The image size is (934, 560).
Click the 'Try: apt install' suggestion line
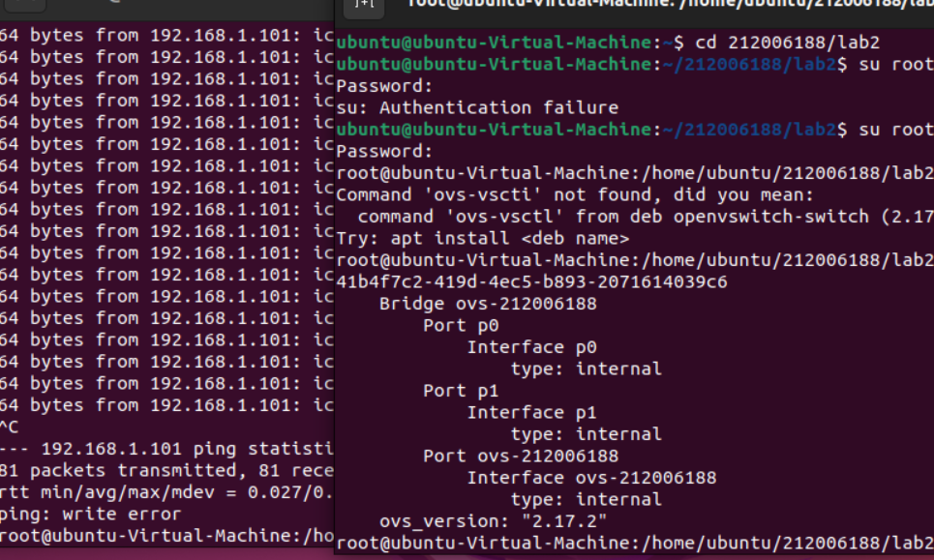tap(483, 238)
